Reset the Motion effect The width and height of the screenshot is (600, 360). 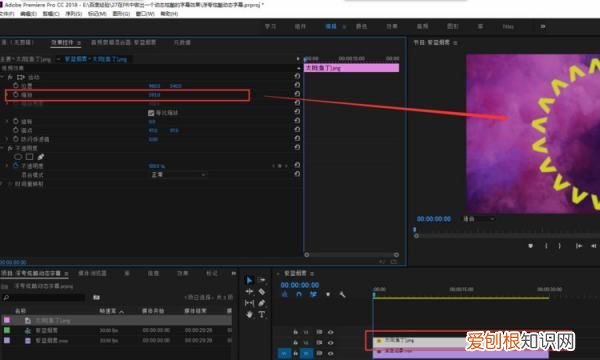coord(297,77)
